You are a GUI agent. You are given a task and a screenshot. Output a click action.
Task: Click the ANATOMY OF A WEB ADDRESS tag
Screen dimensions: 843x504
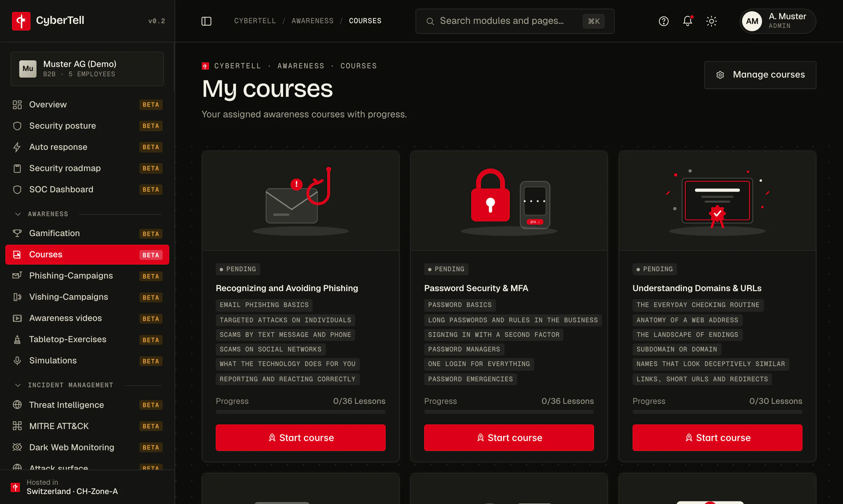coord(687,320)
